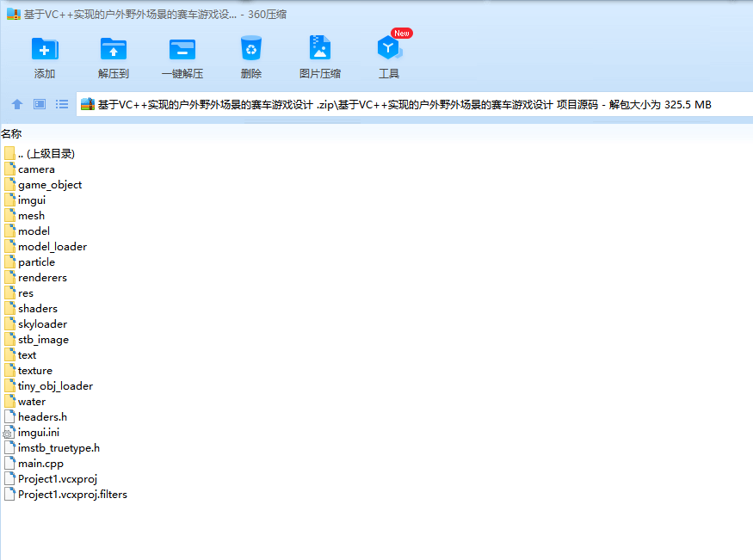Click the folder icon beside tiny_obj_loader
This screenshot has height=560, width=753.
[10, 385]
